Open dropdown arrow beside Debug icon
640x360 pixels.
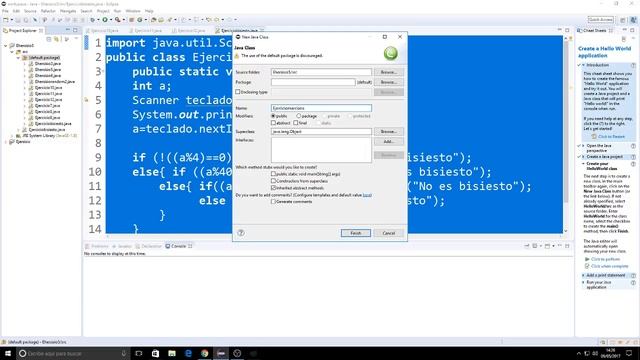(98, 20)
